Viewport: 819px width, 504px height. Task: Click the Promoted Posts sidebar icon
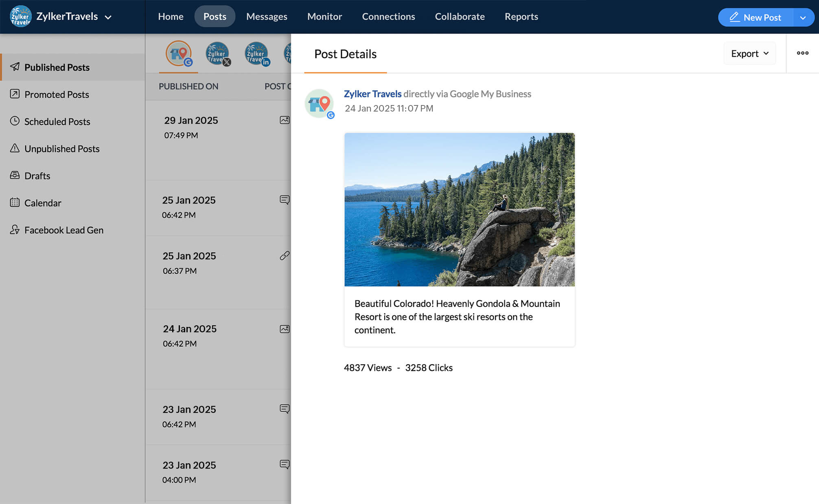pos(15,94)
